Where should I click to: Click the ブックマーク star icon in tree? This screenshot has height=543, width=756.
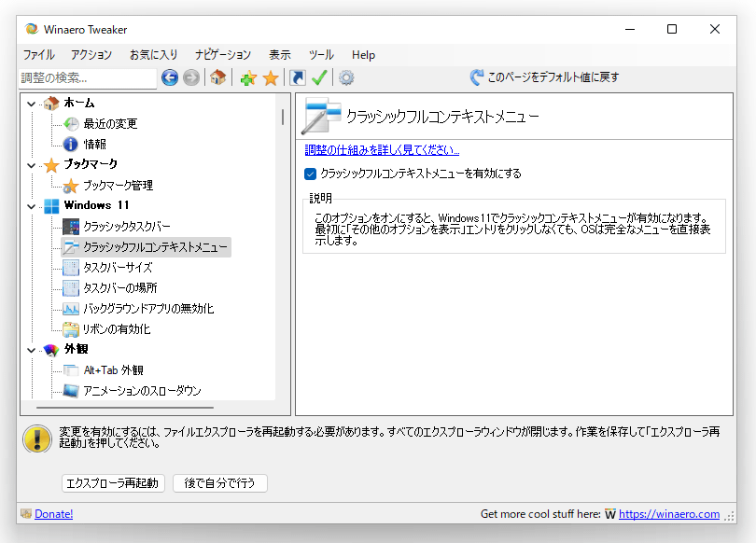(x=51, y=165)
